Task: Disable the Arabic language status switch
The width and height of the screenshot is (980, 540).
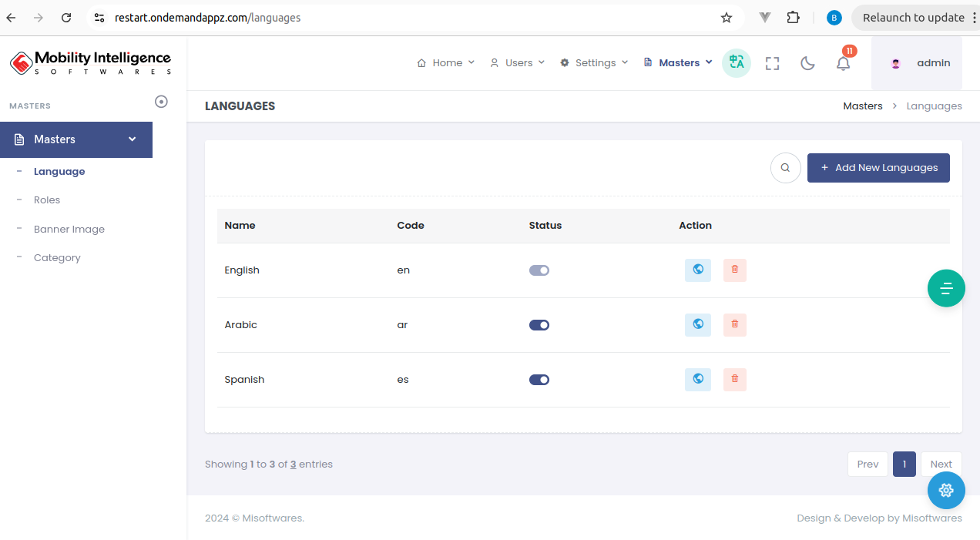Action: [539, 325]
